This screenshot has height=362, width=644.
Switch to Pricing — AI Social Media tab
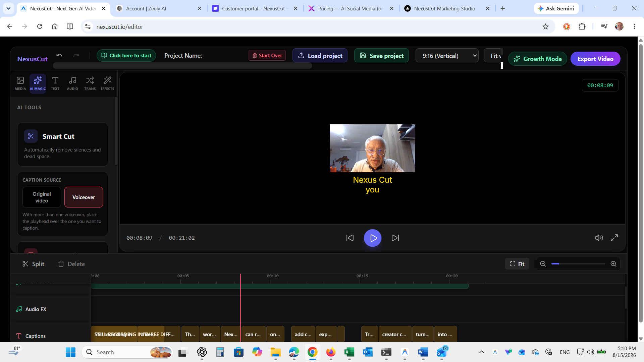[351, 8]
